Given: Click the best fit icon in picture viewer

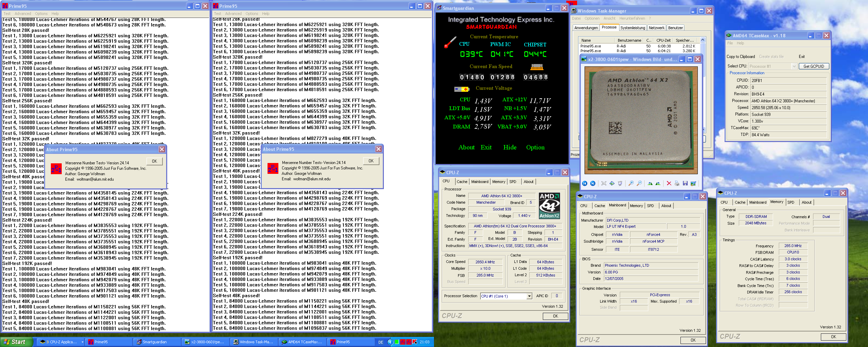Looking at the screenshot, I should (x=604, y=183).
